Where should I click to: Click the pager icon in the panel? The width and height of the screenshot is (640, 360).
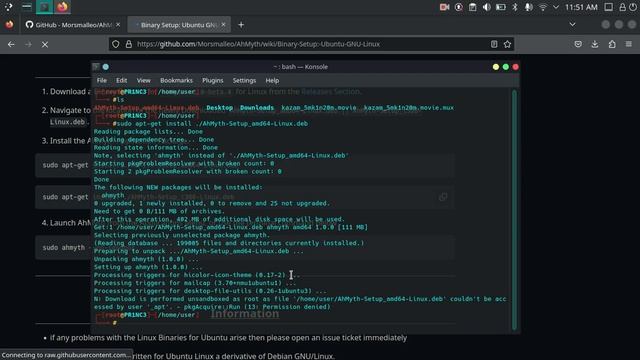(x=27, y=7)
